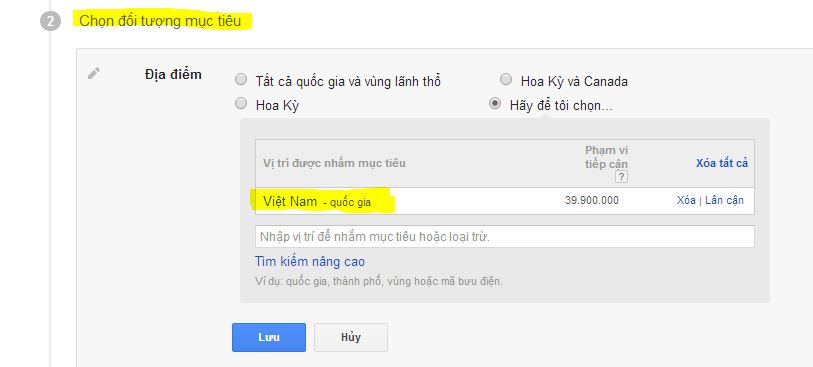Click the Hủy cancel button
The width and height of the screenshot is (813, 367).
coord(351,337)
